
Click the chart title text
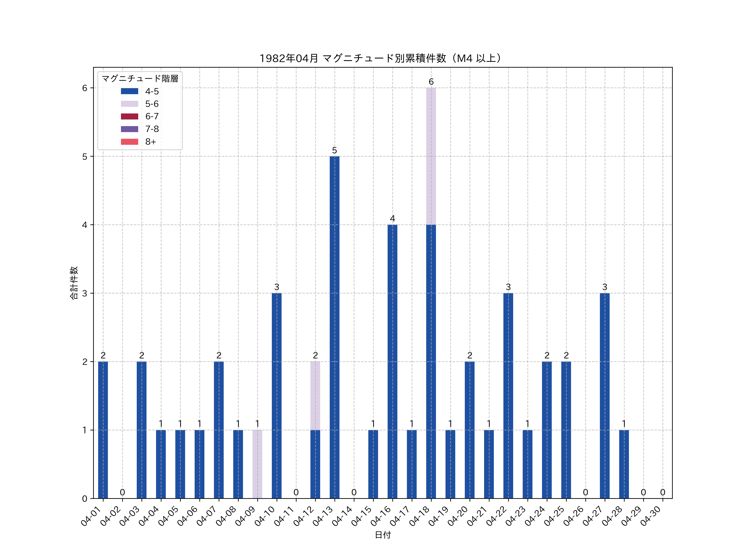coord(382,58)
